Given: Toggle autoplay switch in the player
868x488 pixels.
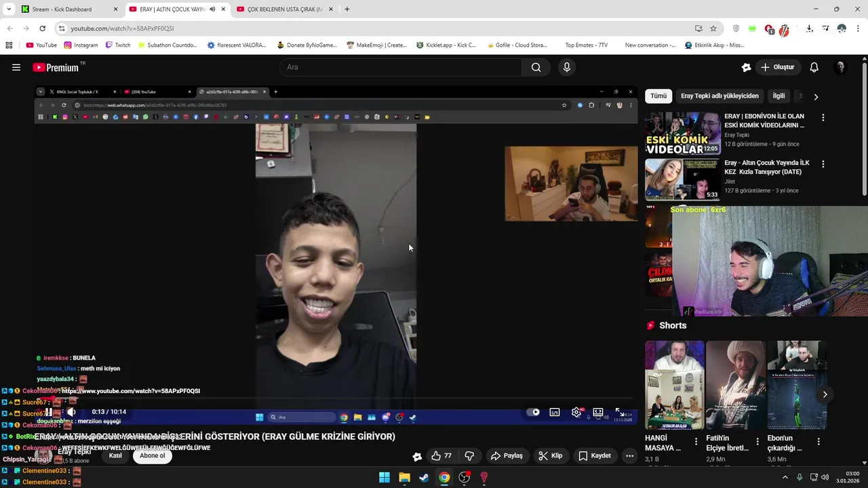Looking at the screenshot, I should click(533, 412).
